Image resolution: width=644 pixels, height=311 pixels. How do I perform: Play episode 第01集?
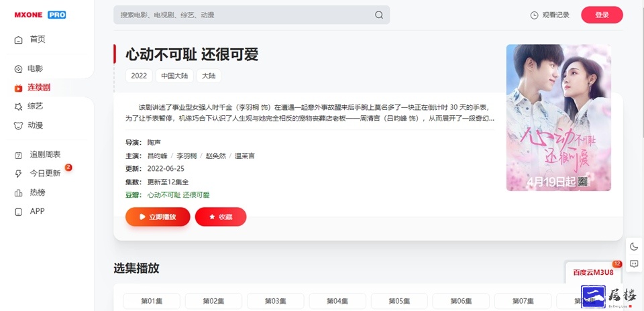pyautogui.click(x=152, y=301)
